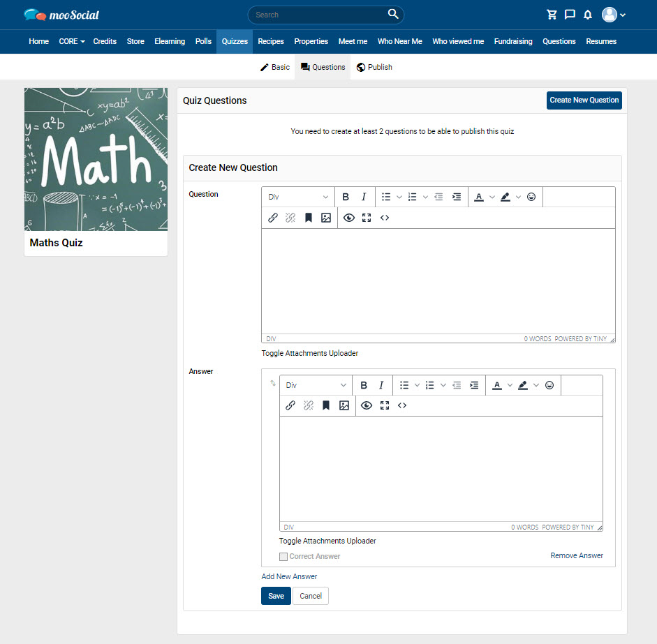Screen dimensions: 657x644
Task: Preview the Question editor content
Action: [349, 218]
